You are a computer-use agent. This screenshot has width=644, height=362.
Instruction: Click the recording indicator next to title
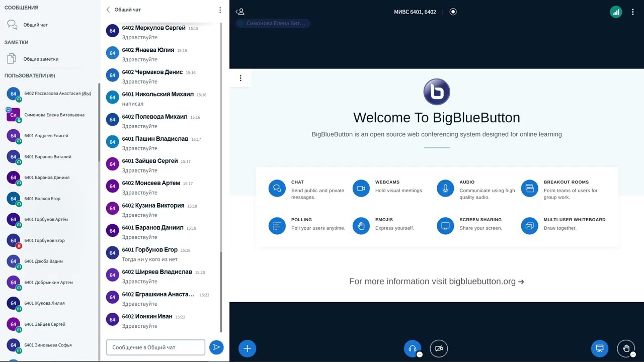pos(453,12)
